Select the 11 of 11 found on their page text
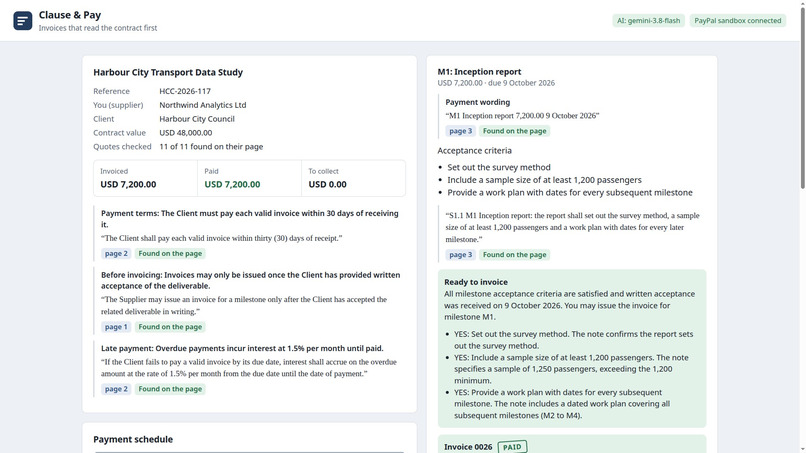This screenshot has height=453, width=806. click(x=211, y=147)
